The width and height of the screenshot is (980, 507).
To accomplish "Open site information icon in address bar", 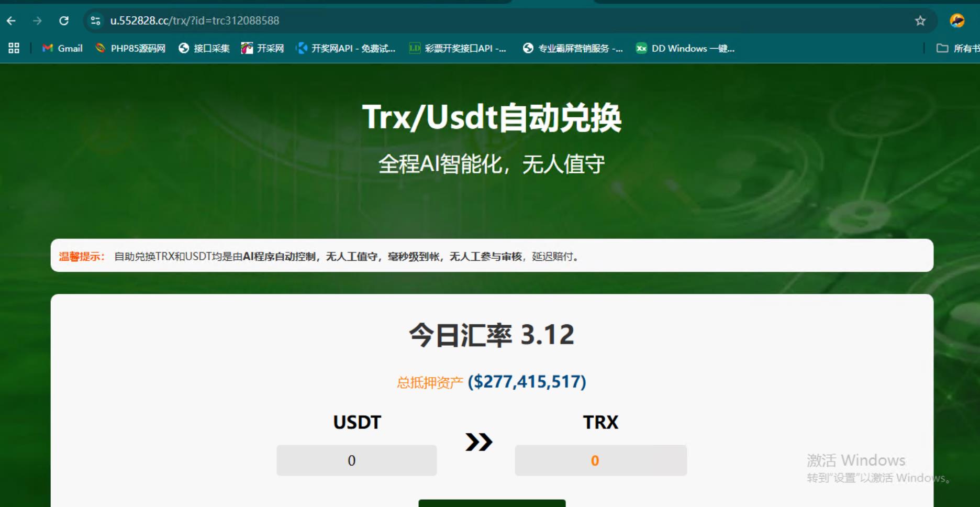I will point(95,20).
